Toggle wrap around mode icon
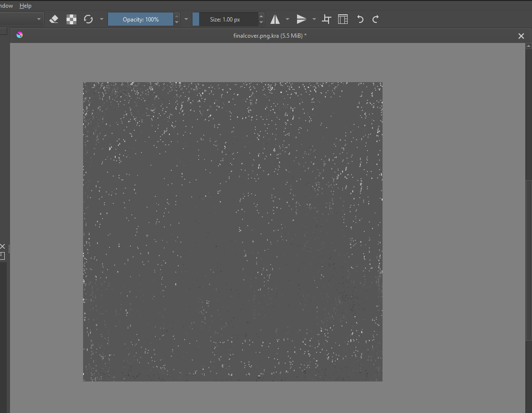 tap(326, 19)
